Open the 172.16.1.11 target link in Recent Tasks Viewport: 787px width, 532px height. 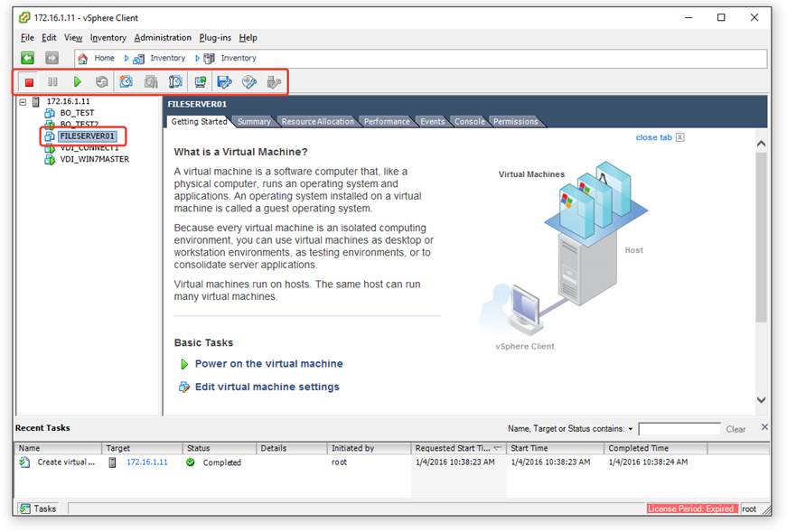[147, 462]
